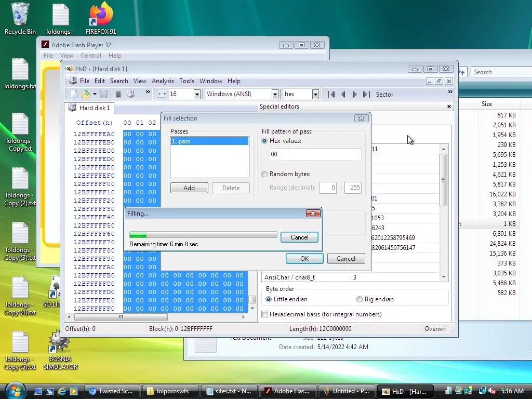Open BOSNIA SIMULATOR desktop shortcut
Viewport: 532px width, 399px height.
coord(60,350)
